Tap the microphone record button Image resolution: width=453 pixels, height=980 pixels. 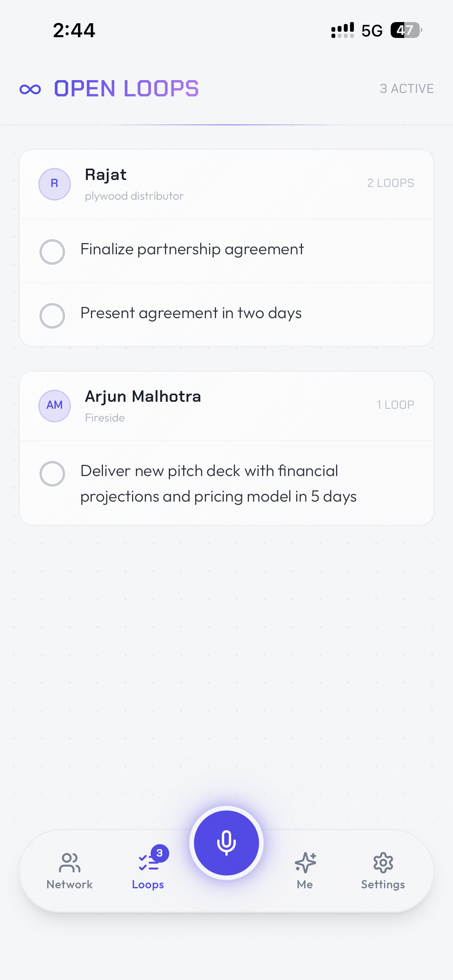pos(226,843)
